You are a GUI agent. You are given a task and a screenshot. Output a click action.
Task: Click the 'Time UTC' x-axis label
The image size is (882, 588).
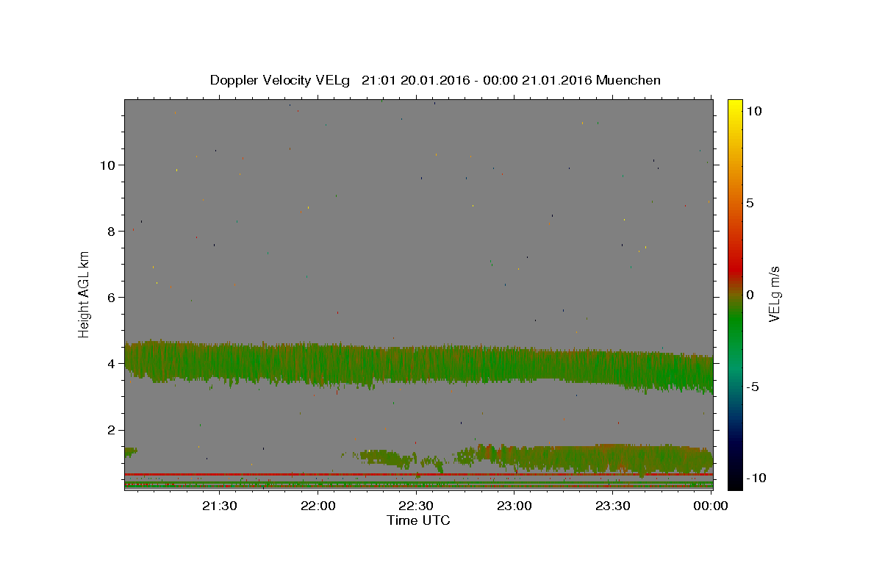418,520
